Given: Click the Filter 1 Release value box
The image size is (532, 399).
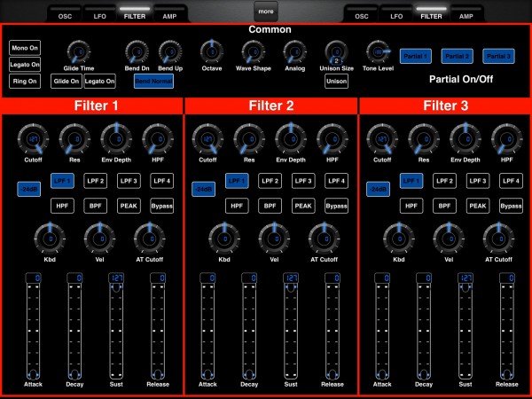Looking at the screenshot, I should [158, 278].
